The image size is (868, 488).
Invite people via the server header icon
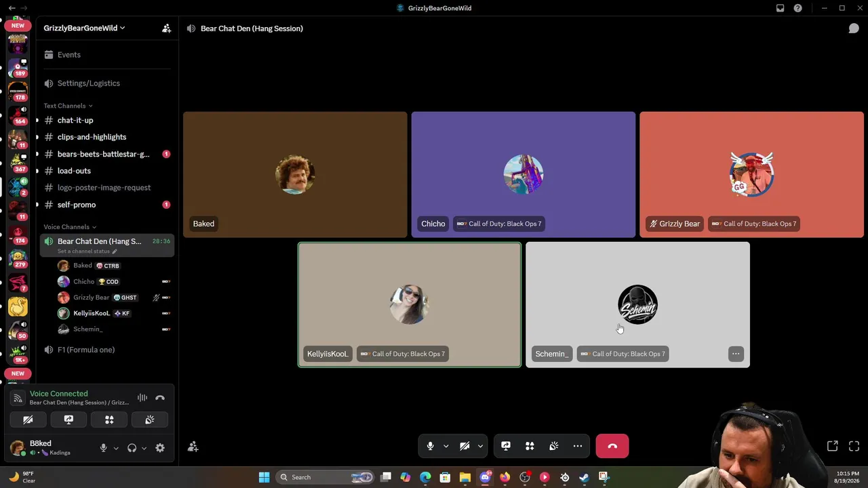(x=166, y=28)
